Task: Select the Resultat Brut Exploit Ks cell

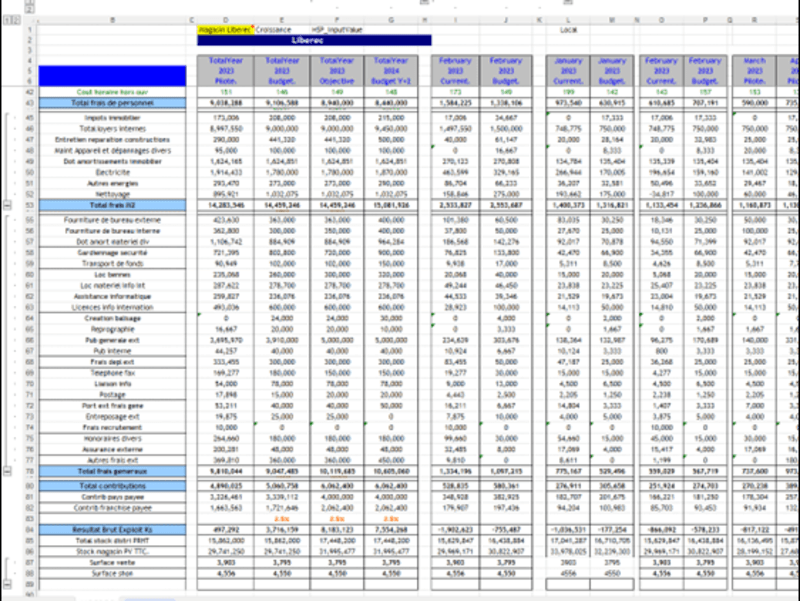Action: tap(112, 530)
